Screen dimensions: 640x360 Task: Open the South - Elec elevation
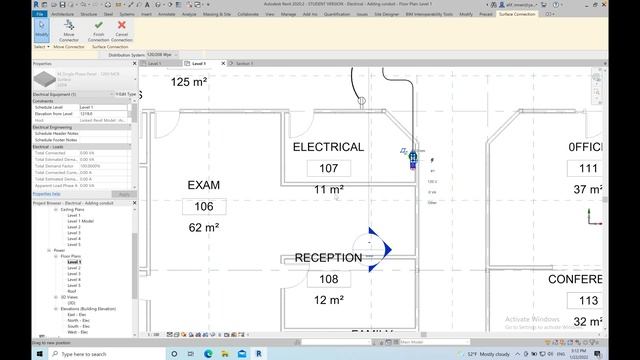(x=78, y=327)
